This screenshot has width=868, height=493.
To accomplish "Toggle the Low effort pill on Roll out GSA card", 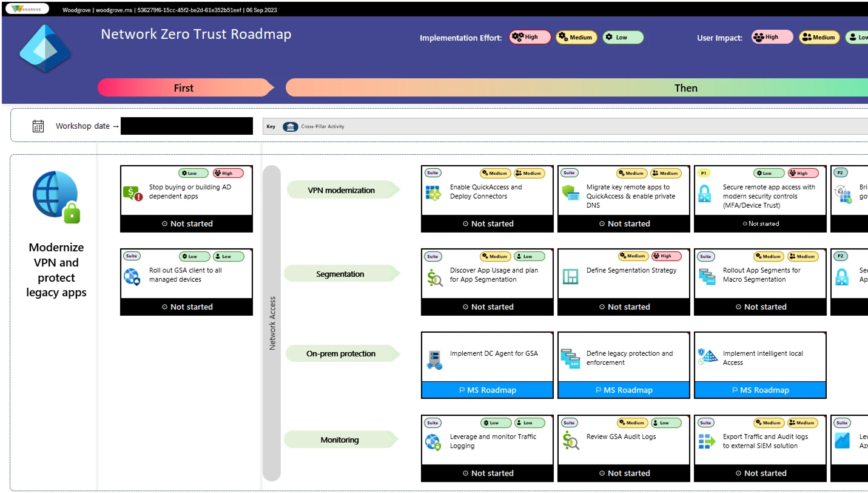I will pos(193,256).
